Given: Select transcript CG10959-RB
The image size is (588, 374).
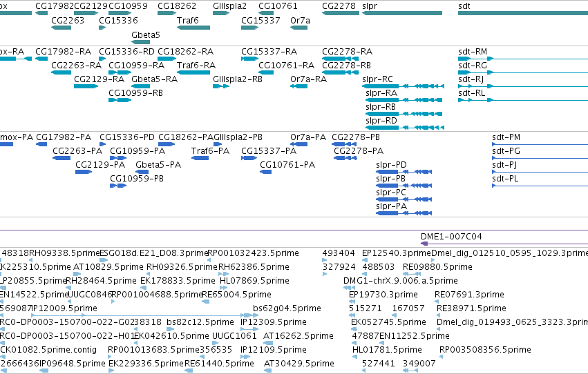Looking at the screenshot, I should point(135,92).
